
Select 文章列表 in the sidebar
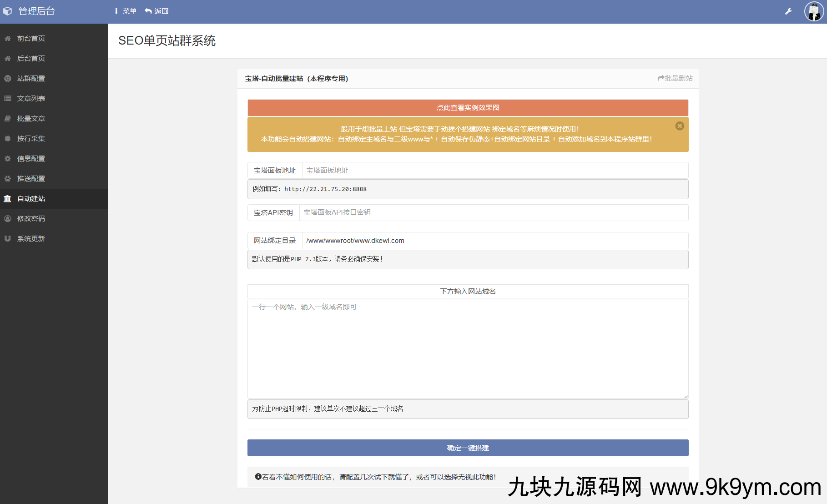30,98
